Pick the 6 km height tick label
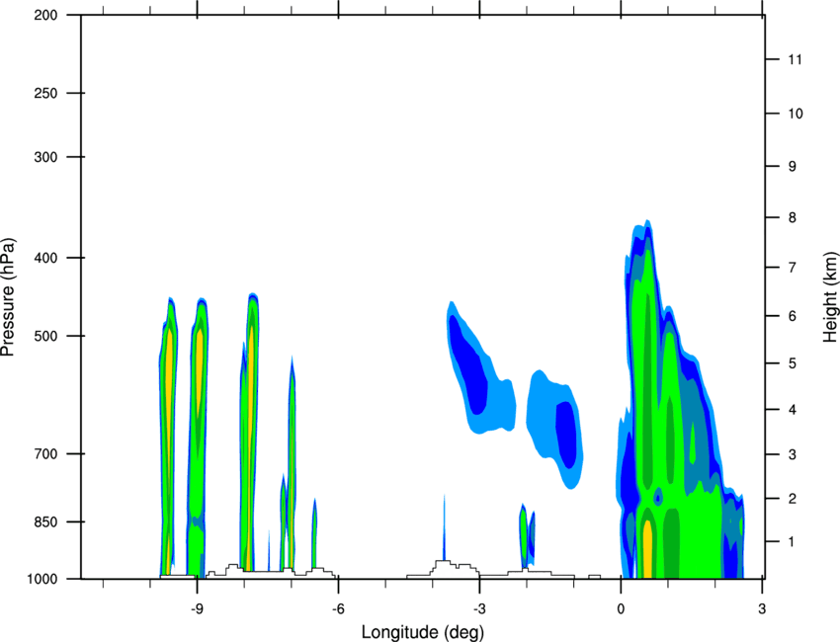The width and height of the screenshot is (840, 642). [793, 316]
